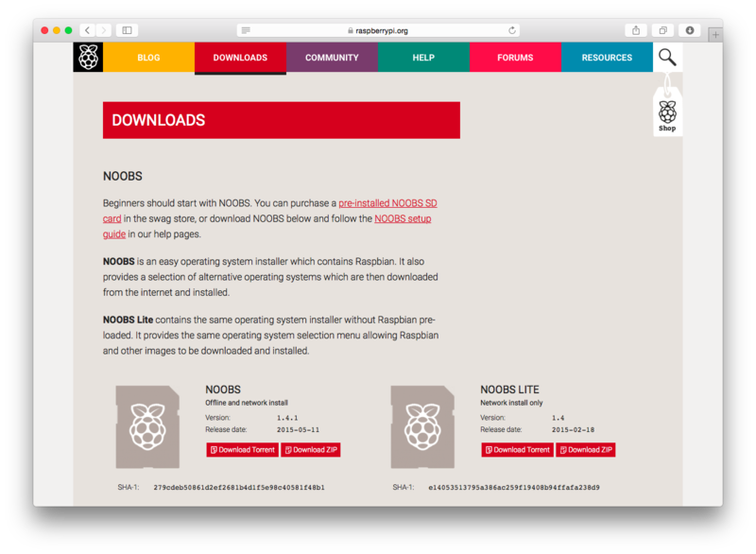Download ZIP for NOOBS 1.4.1
Screen dimensions: 756x554
pyautogui.click(x=311, y=450)
